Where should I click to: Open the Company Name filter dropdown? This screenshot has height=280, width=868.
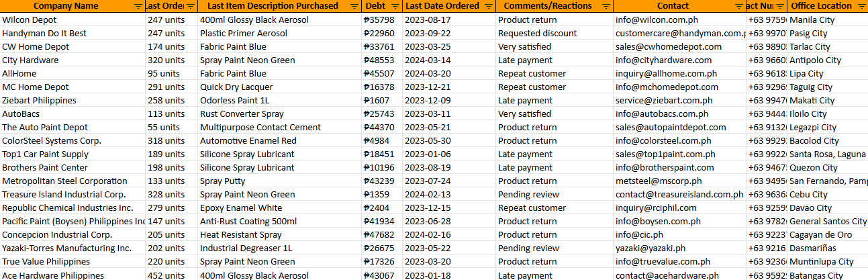click(x=138, y=6)
